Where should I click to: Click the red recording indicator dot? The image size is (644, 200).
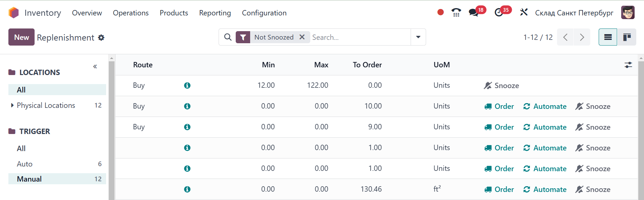[x=441, y=12]
